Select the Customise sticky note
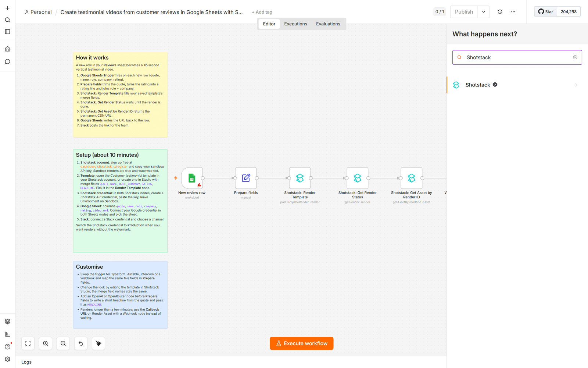 [120, 295]
